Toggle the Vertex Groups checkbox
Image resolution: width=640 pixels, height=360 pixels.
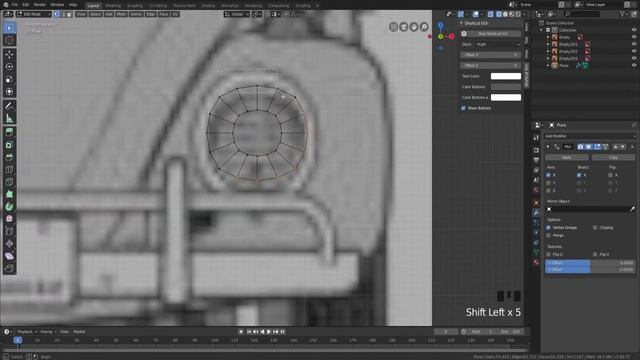pos(549,227)
